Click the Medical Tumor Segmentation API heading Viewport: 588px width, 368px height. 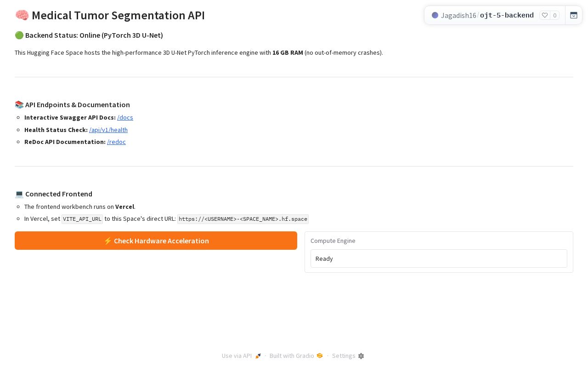click(x=110, y=15)
